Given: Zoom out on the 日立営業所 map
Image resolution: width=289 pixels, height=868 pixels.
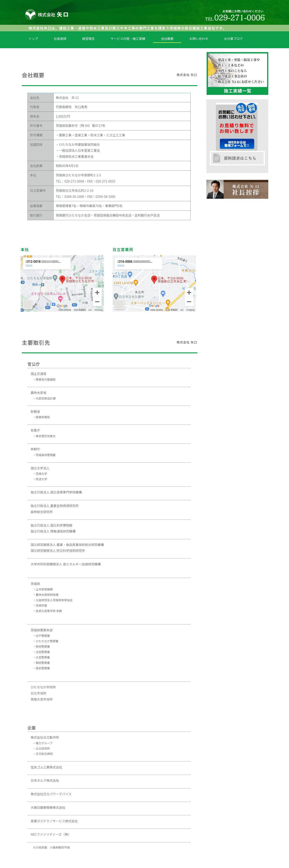Looking at the screenshot, I should [189, 302].
